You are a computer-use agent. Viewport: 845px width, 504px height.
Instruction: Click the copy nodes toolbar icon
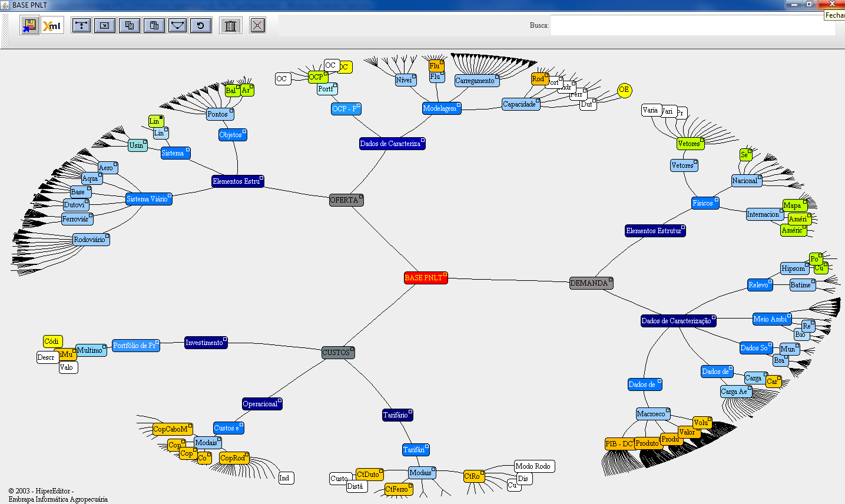(x=130, y=25)
